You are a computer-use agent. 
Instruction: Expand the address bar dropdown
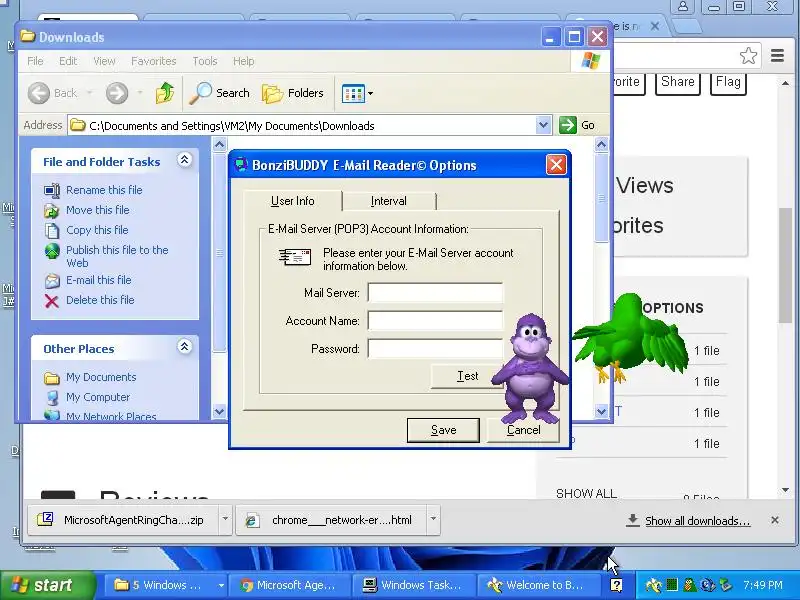click(544, 125)
